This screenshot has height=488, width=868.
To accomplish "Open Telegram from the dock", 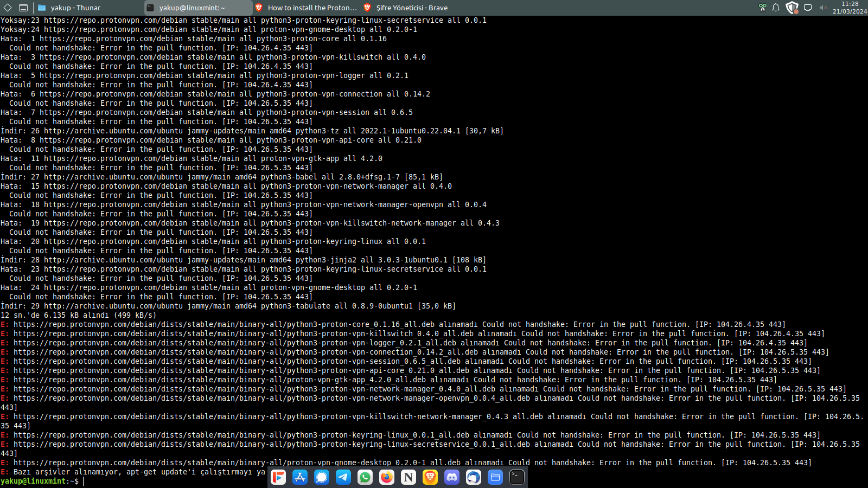I will (x=343, y=477).
